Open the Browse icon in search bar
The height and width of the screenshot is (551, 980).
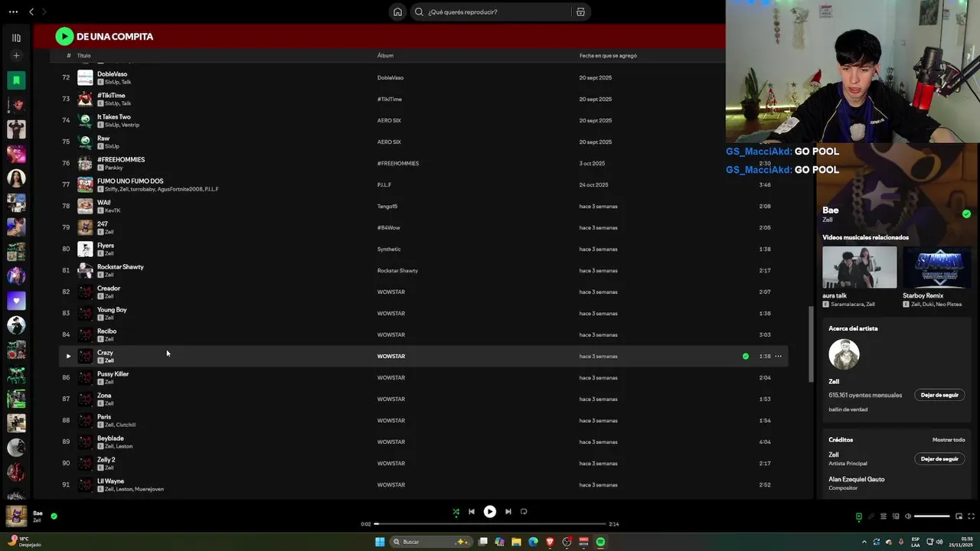(x=580, y=11)
